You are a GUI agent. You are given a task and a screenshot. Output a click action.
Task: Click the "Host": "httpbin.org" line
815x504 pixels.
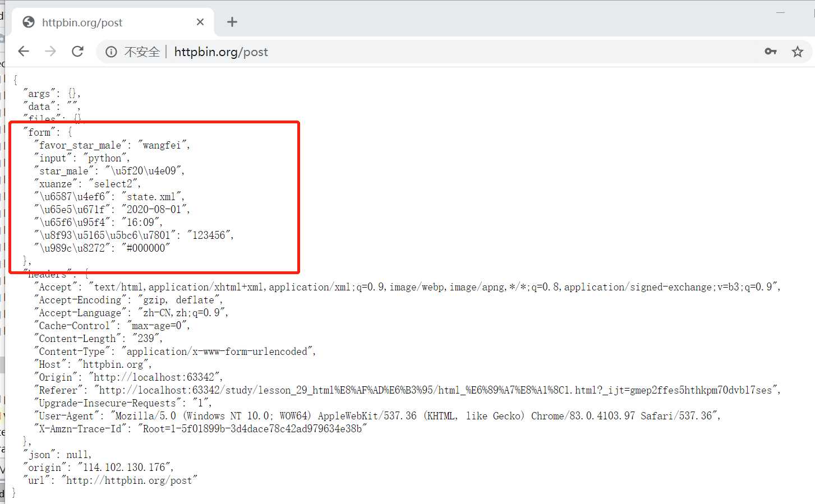coord(93,364)
